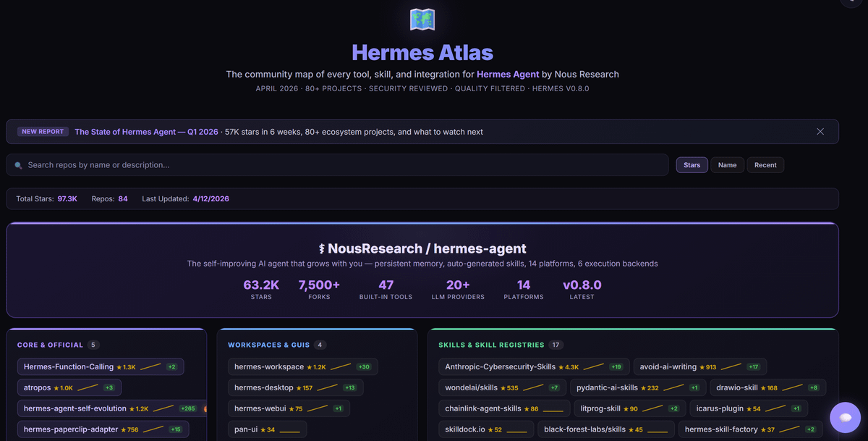868x441 pixels.
Task: Open wondelai/skills repo chip
Action: point(502,387)
